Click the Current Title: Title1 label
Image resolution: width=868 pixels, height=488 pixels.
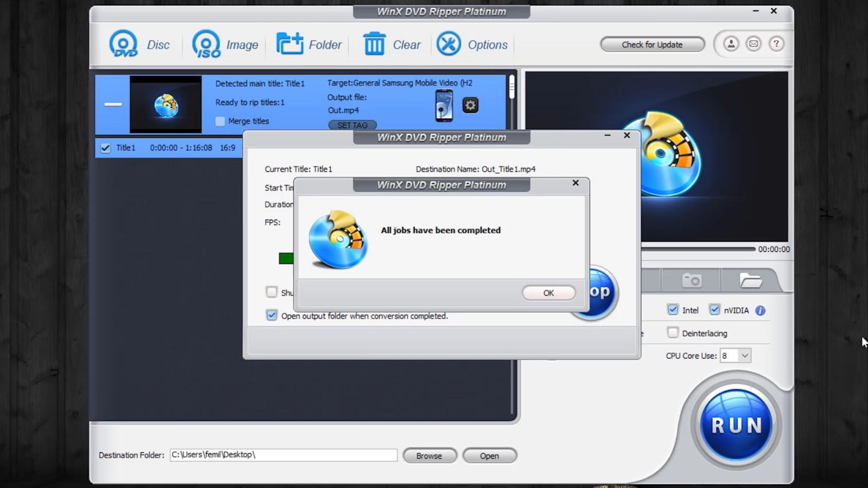(x=298, y=169)
